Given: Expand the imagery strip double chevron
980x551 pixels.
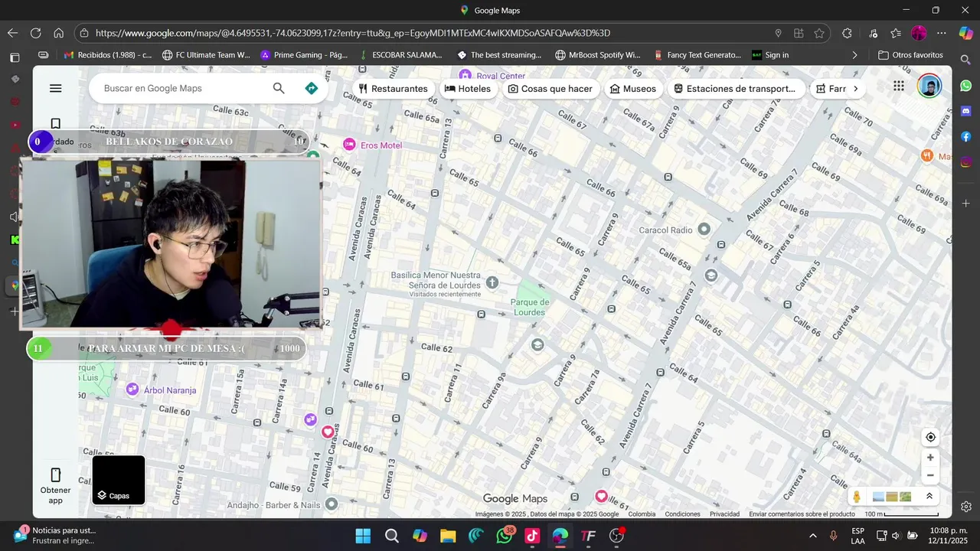Looking at the screenshot, I should click(x=929, y=496).
